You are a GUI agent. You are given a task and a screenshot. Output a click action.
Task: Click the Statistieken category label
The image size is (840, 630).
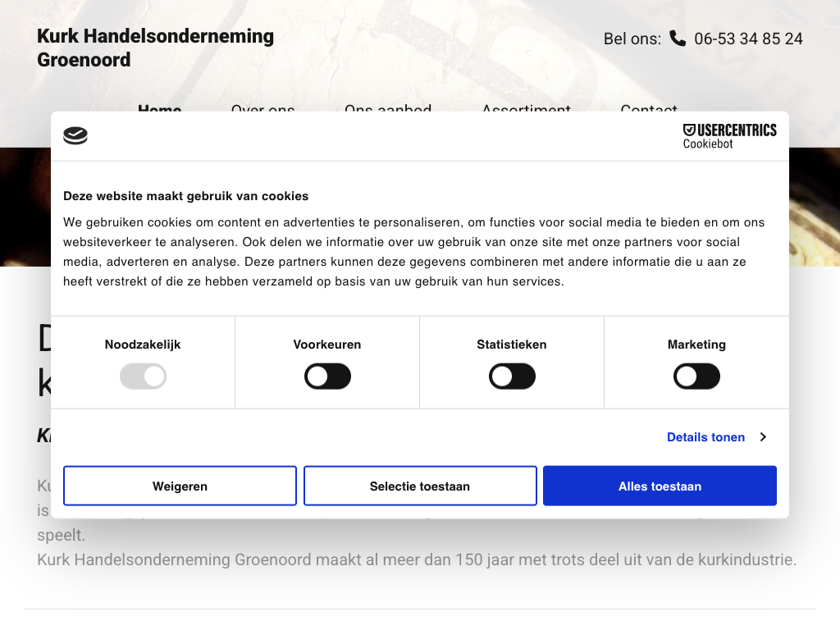[512, 345]
